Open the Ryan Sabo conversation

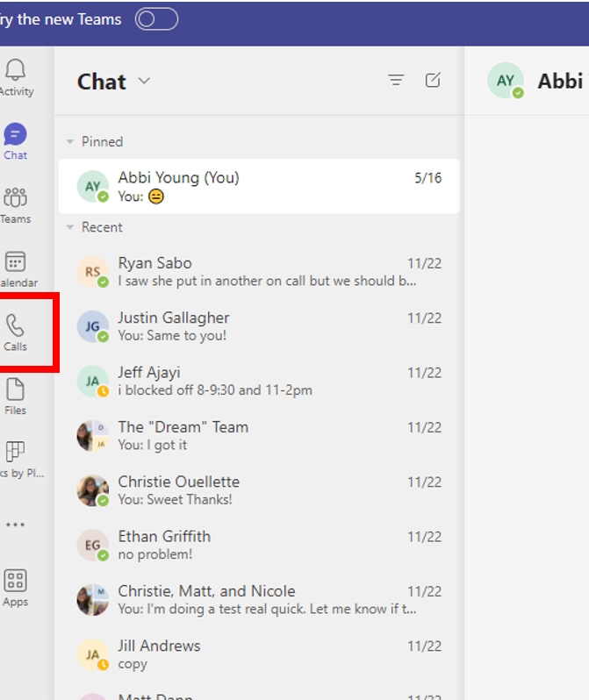259,271
